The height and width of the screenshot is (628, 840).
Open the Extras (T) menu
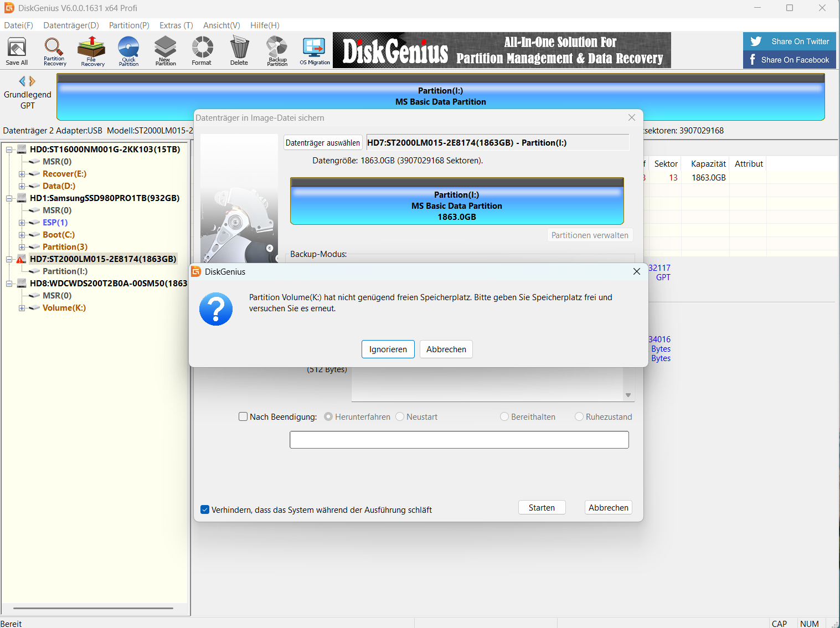click(x=176, y=25)
